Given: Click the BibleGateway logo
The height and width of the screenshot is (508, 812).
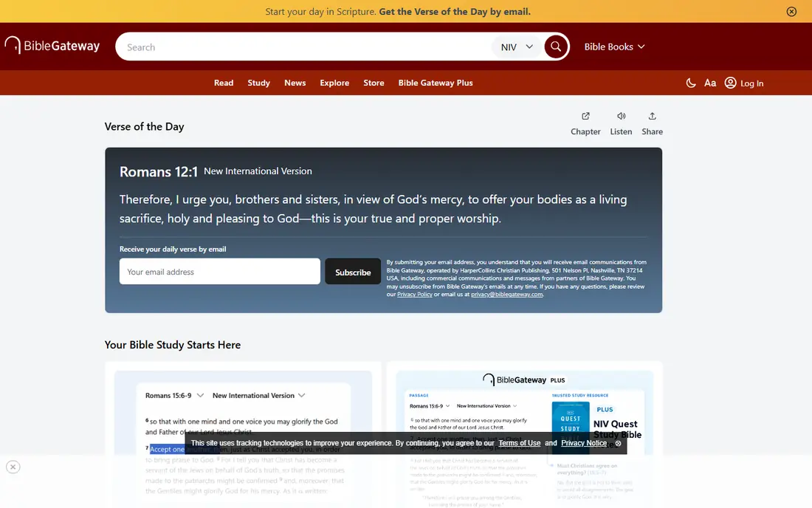Looking at the screenshot, I should (x=52, y=46).
